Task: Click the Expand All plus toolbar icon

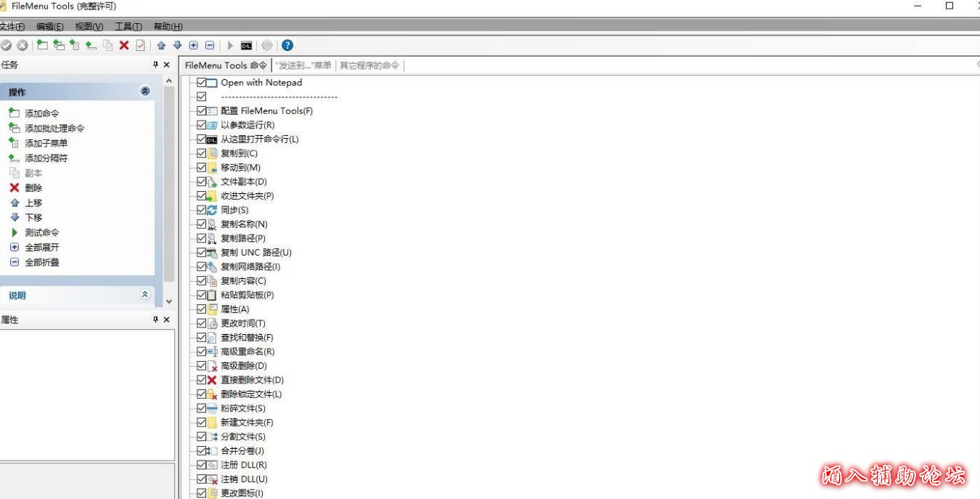Action: tap(194, 45)
